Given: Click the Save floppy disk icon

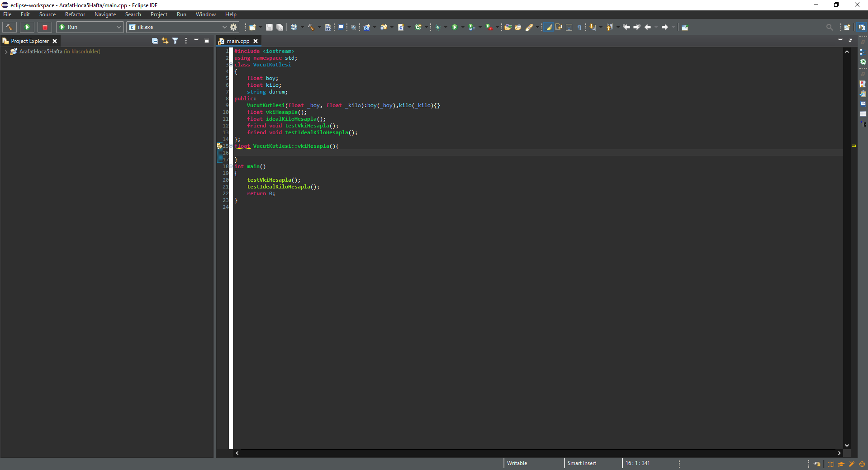Looking at the screenshot, I should pos(269,27).
